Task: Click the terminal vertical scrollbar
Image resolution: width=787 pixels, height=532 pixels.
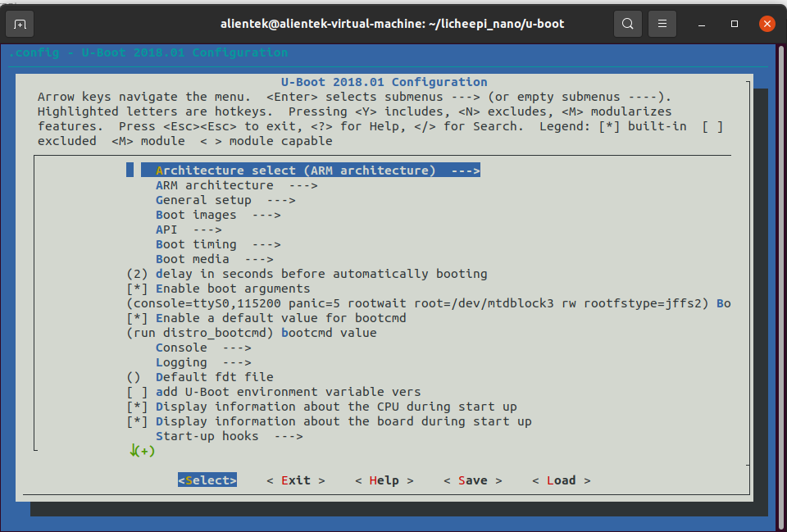Action: tap(782, 286)
